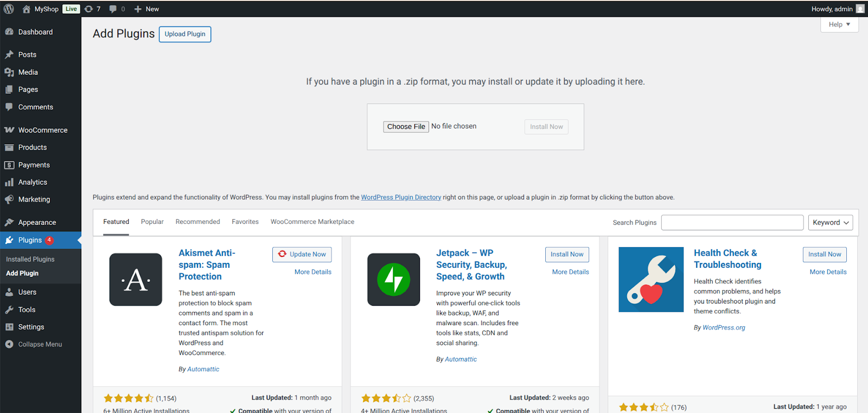Click the admin avatar icon
Image resolution: width=868 pixels, height=413 pixels.
point(860,9)
